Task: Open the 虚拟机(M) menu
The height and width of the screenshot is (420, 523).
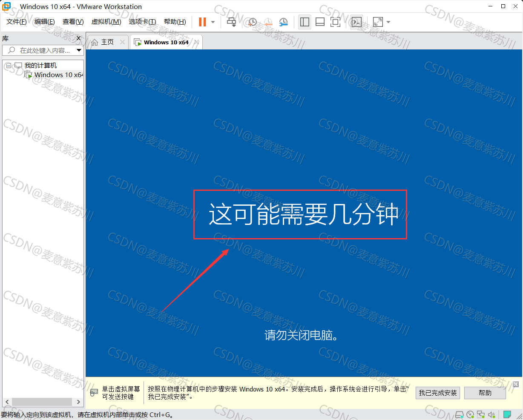Action: (x=106, y=22)
